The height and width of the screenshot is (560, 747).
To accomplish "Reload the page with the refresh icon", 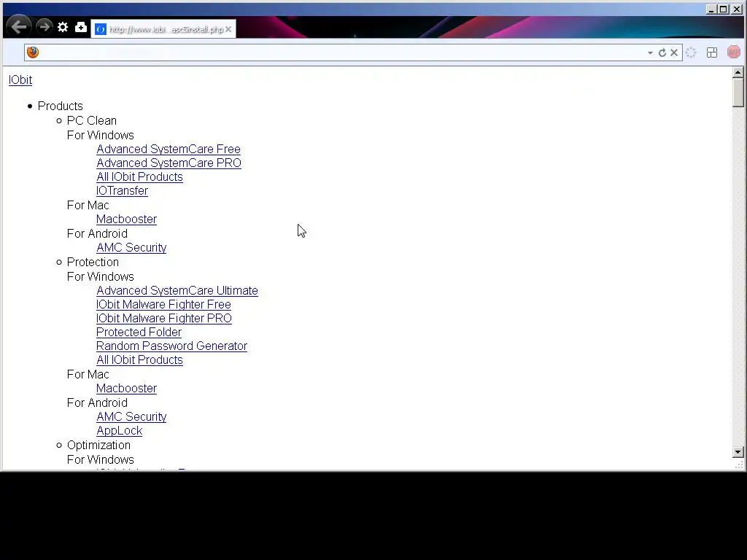I will (x=662, y=52).
